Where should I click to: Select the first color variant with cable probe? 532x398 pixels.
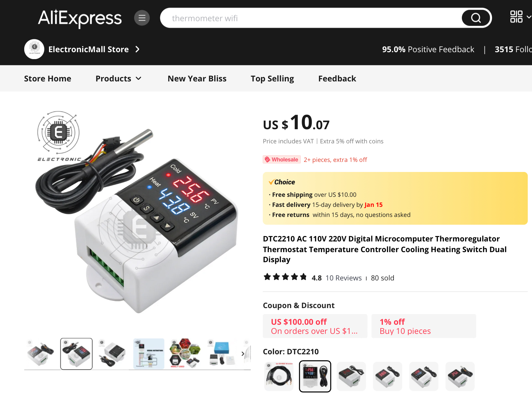coord(279,376)
